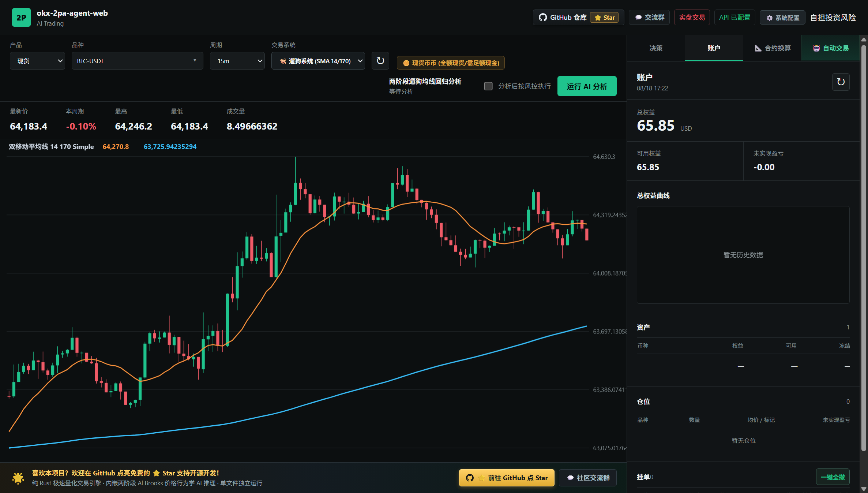This screenshot has height=493, width=868.
Task: Click the 暂无仓位 empty positions text
Action: [x=744, y=441]
